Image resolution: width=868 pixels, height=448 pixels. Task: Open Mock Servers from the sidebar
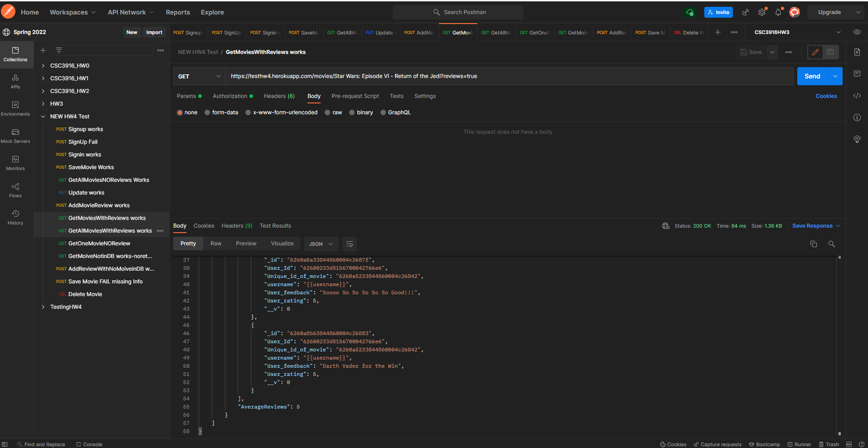tap(15, 135)
